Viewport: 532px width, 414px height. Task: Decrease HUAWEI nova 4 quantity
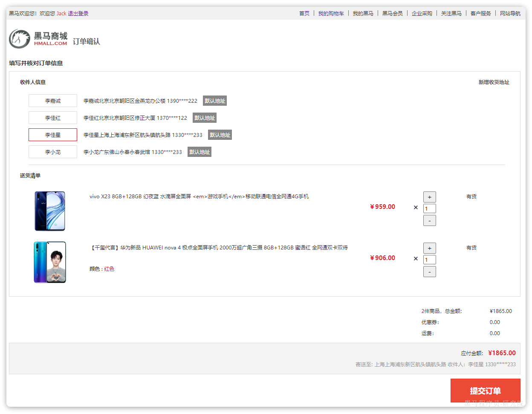click(429, 272)
